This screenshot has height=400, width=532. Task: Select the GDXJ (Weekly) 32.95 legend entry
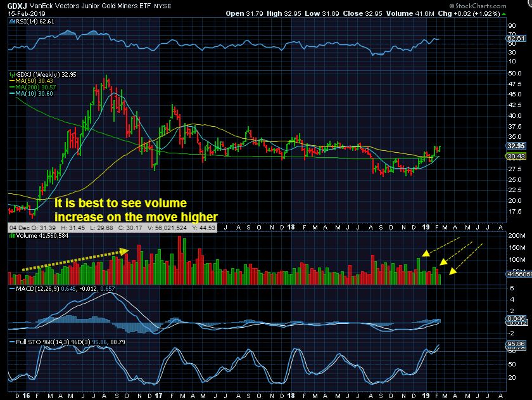pyautogui.click(x=46, y=74)
